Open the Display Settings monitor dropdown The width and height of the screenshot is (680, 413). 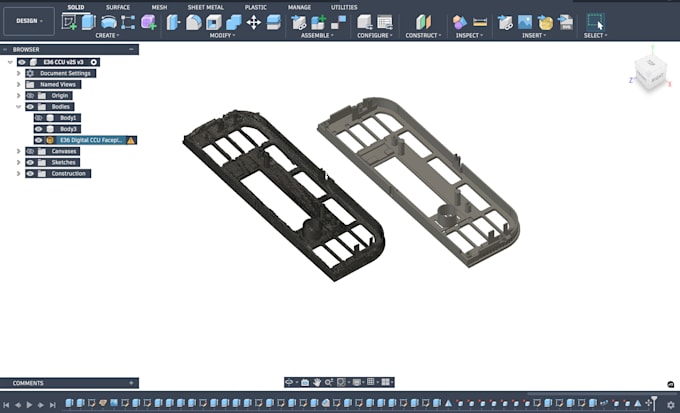point(357,382)
